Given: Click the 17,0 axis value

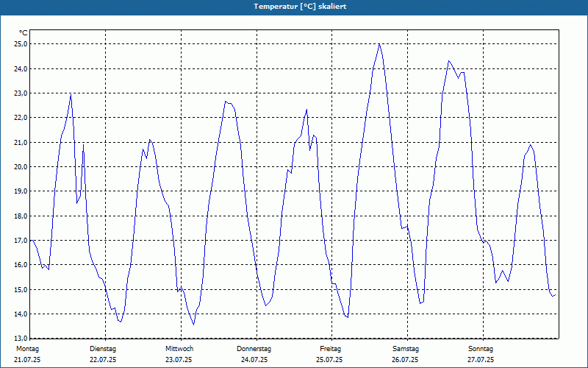Looking at the screenshot, I should point(21,241).
